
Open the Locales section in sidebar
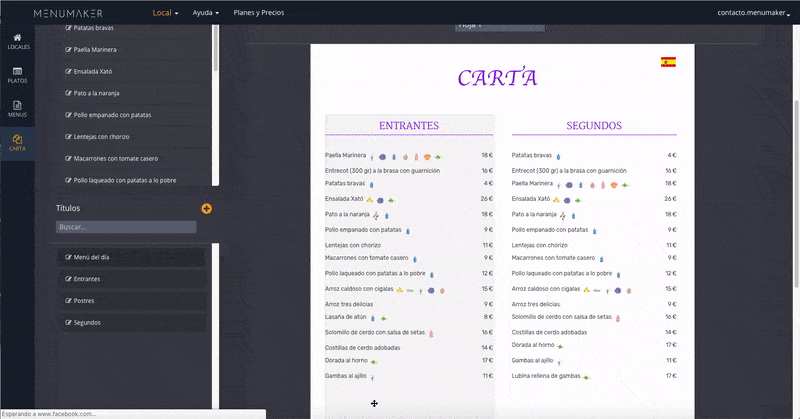click(x=18, y=41)
